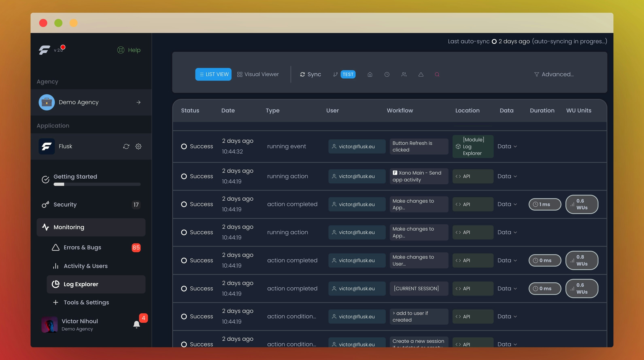Expand Data in row with 1 ms duration
This screenshot has width=644, height=360.
[507, 204]
